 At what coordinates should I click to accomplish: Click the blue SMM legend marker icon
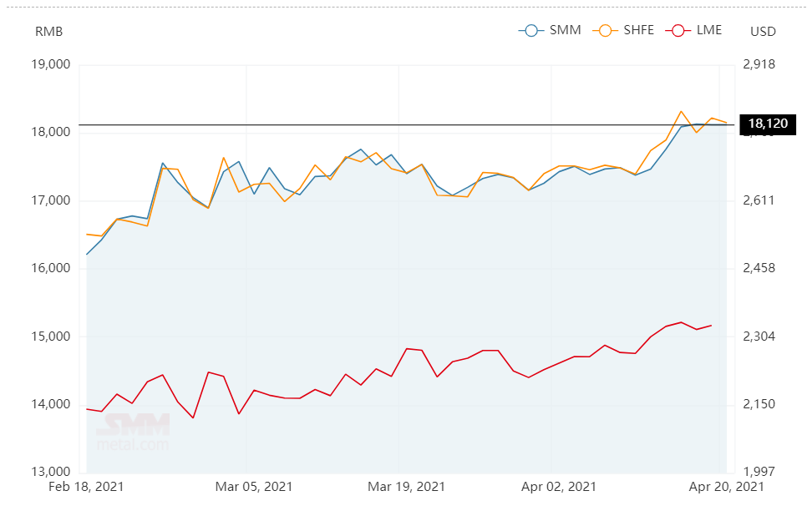(530, 31)
